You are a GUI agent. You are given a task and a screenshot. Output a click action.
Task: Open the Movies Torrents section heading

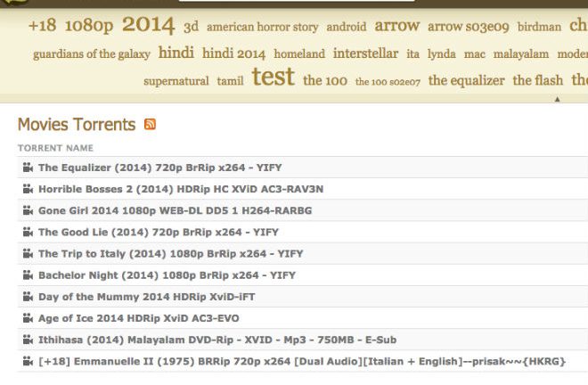tap(77, 125)
